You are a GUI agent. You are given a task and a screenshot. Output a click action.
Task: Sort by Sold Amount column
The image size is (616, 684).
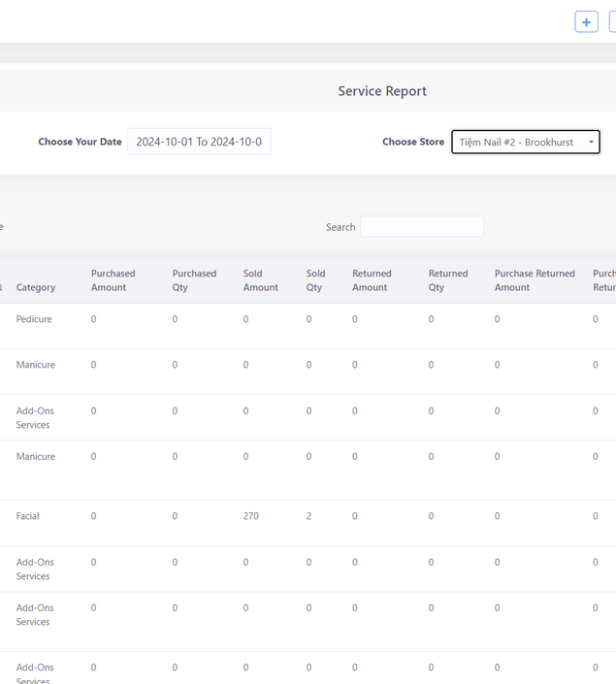click(260, 280)
